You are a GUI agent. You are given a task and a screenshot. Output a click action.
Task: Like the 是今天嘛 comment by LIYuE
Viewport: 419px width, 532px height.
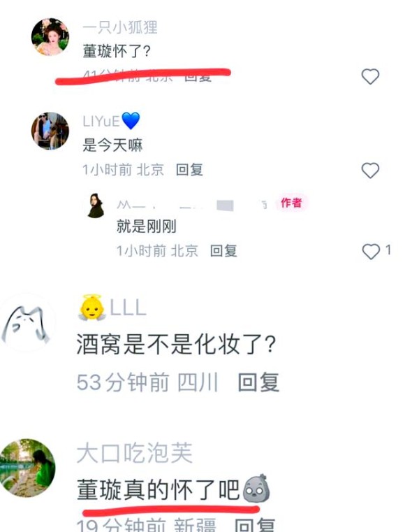(x=370, y=171)
